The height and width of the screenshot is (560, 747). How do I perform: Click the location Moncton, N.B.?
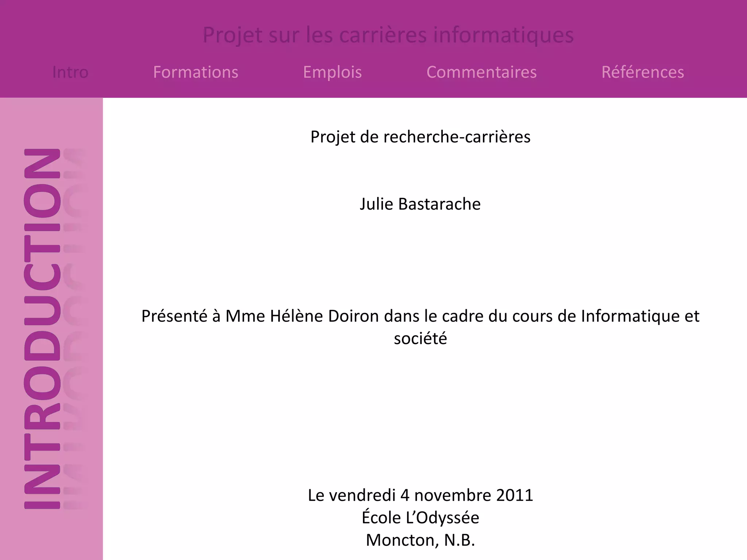click(420, 540)
